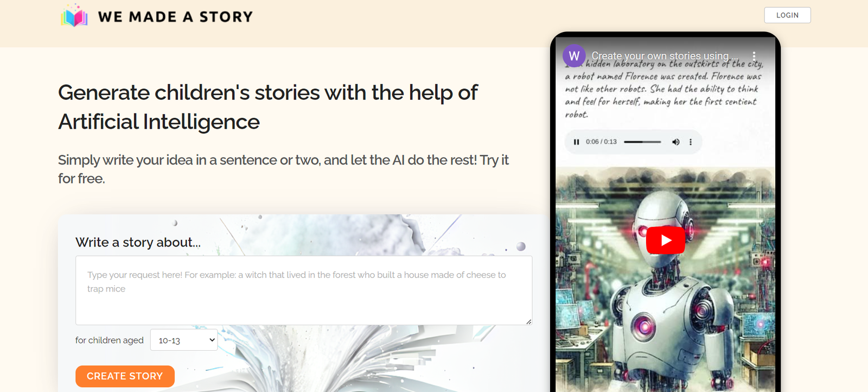Seek within the audio progress bar
This screenshot has width=868, height=392.
pyautogui.click(x=642, y=142)
